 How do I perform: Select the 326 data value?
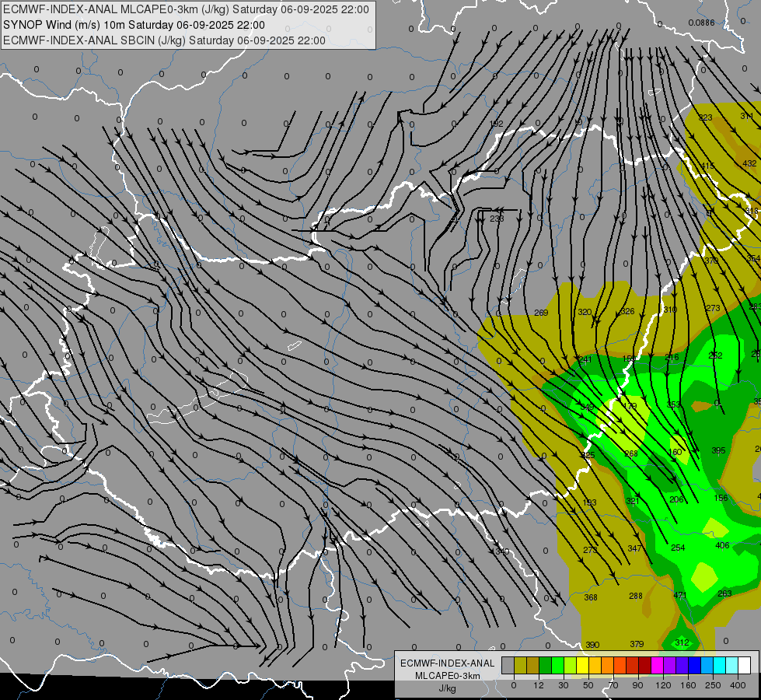(x=627, y=311)
